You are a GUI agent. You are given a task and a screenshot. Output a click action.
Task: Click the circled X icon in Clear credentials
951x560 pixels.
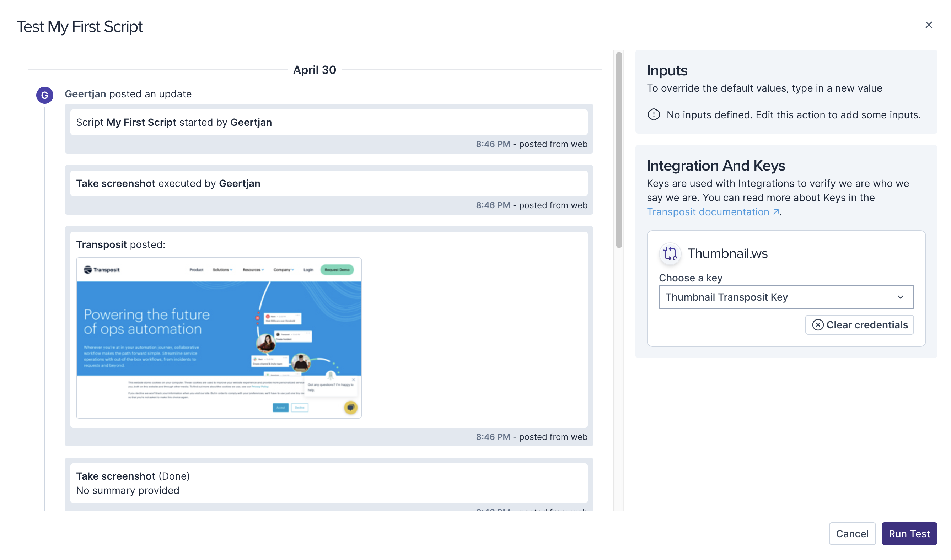[817, 325]
